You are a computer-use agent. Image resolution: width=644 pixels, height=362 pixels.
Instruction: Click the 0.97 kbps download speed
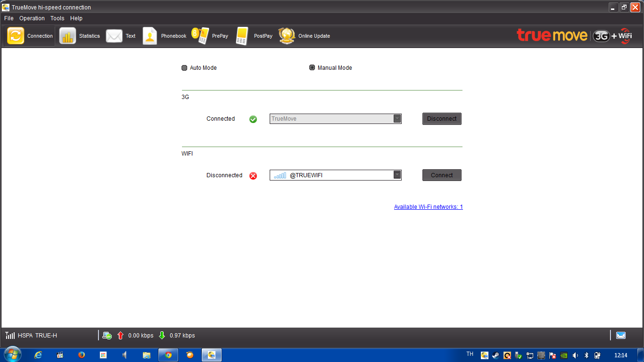(182, 336)
